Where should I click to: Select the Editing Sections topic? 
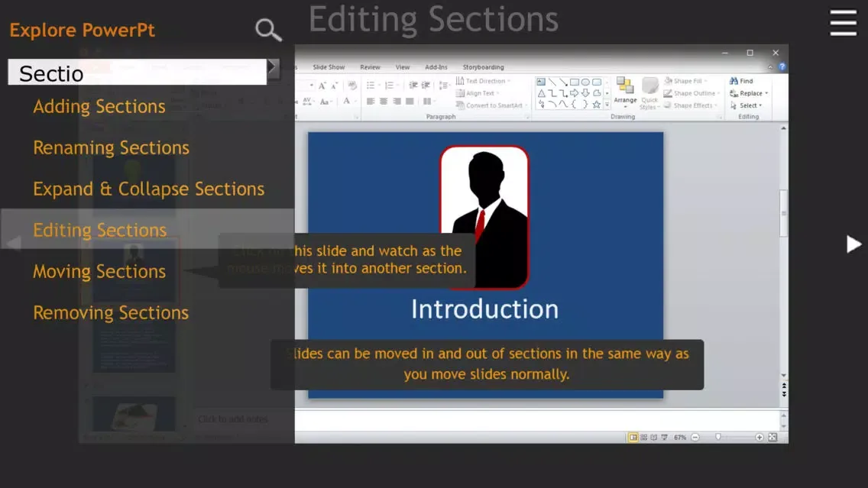[99, 230]
